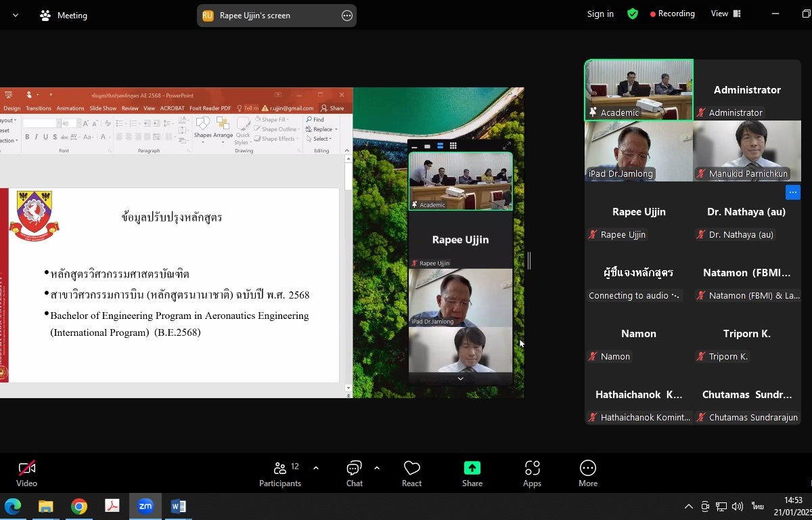Open the View layout menu
The height and width of the screenshot is (520, 812).
(725, 14)
